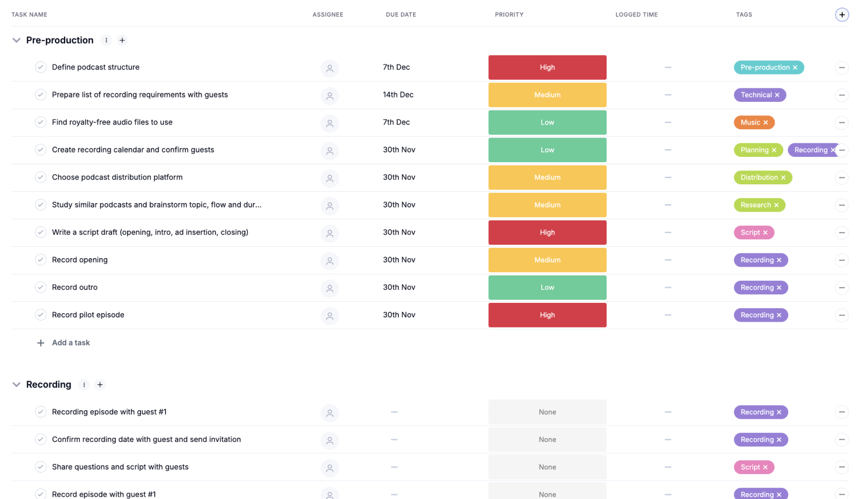This screenshot has height=499, width=868.
Task: Open assignee picker for Define podcast structure
Action: (x=329, y=68)
